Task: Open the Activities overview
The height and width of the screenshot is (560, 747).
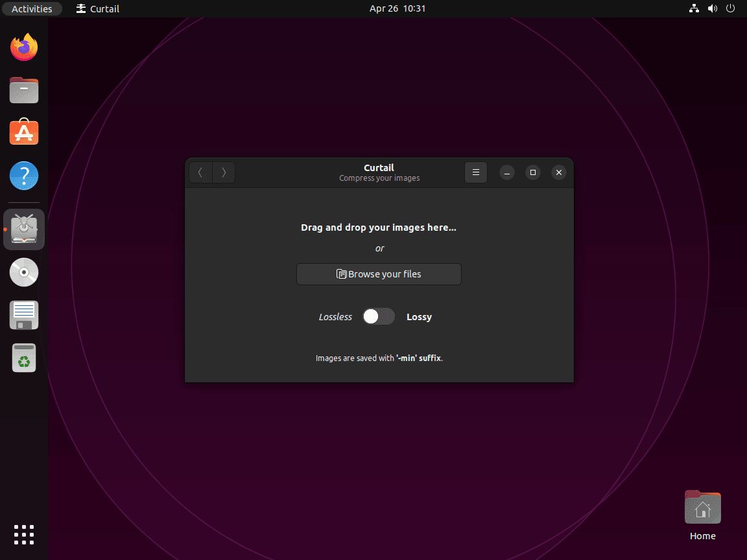Action: point(32,8)
